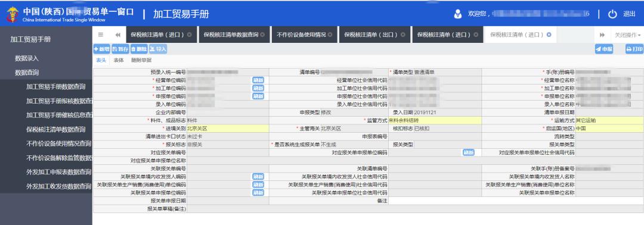Open 外发加工收发货数据查询 in the sidebar
This screenshot has height=225, width=644.
coord(58,186)
